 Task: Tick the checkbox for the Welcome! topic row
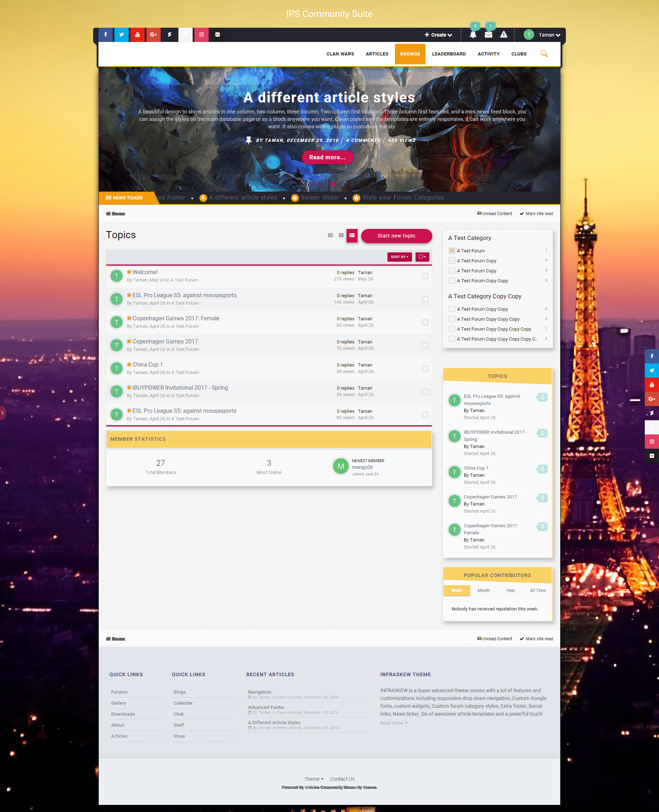point(425,276)
